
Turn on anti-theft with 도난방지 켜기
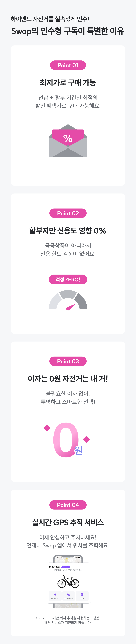tap(55, 596)
